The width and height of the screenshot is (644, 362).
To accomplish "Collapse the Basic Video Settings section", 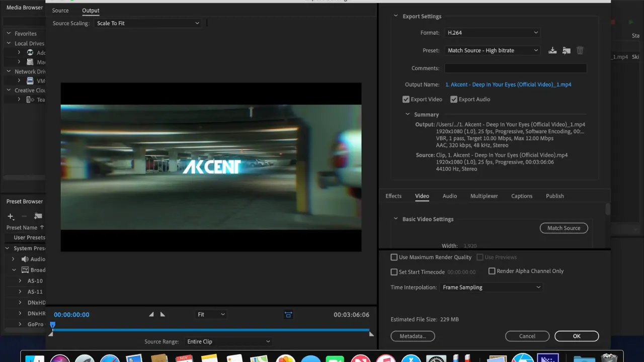I will (395, 219).
